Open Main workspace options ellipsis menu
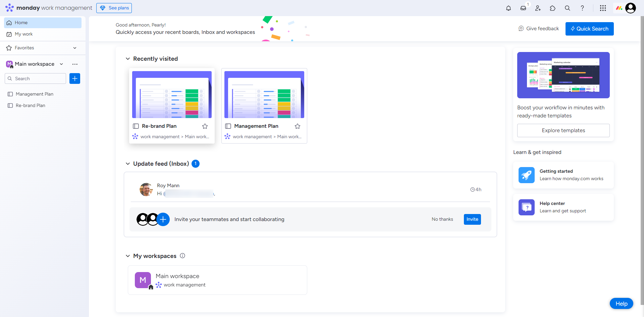 75,64
